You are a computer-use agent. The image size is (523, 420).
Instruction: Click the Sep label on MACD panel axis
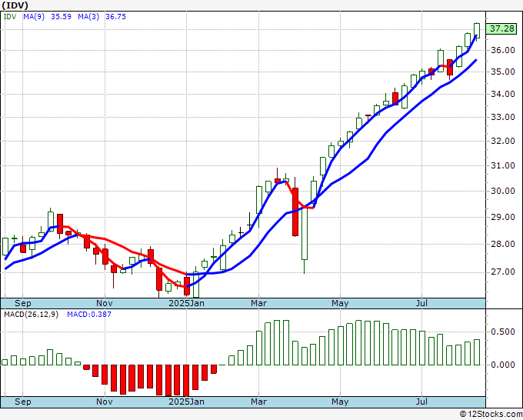click(x=22, y=402)
